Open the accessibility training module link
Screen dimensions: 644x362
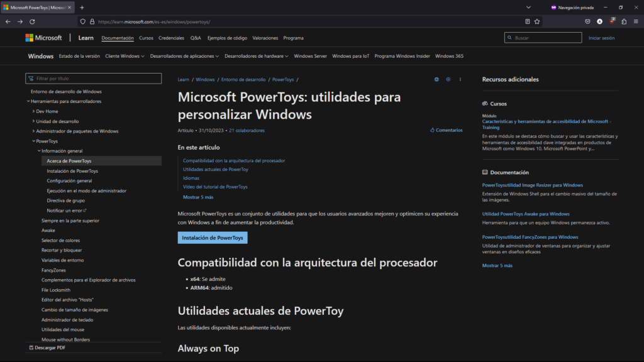pos(547,124)
